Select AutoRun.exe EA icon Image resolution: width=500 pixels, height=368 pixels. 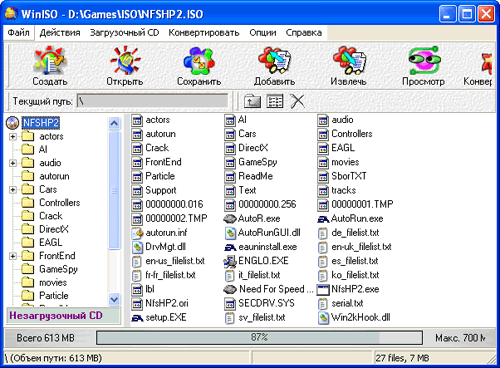click(323, 219)
